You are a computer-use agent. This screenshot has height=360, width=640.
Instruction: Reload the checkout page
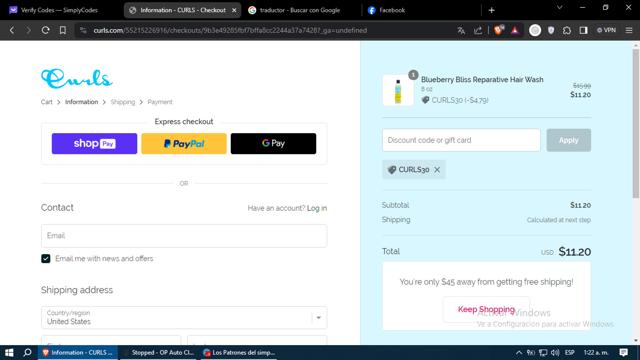45,30
